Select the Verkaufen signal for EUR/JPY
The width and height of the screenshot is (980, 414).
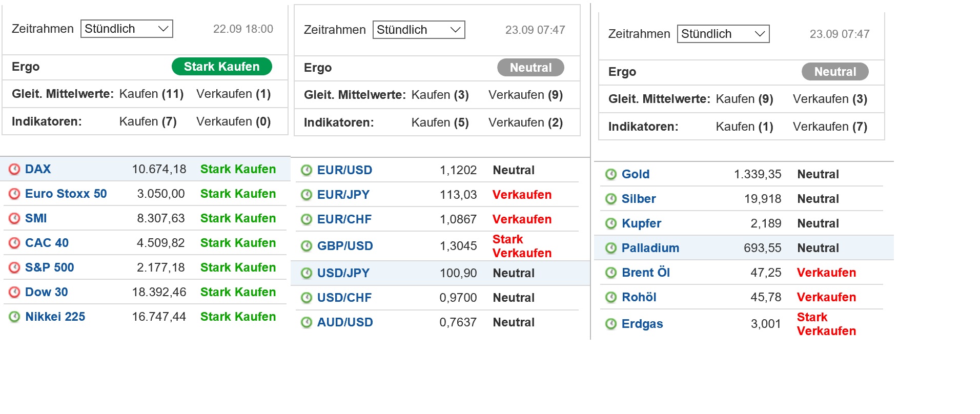(522, 195)
